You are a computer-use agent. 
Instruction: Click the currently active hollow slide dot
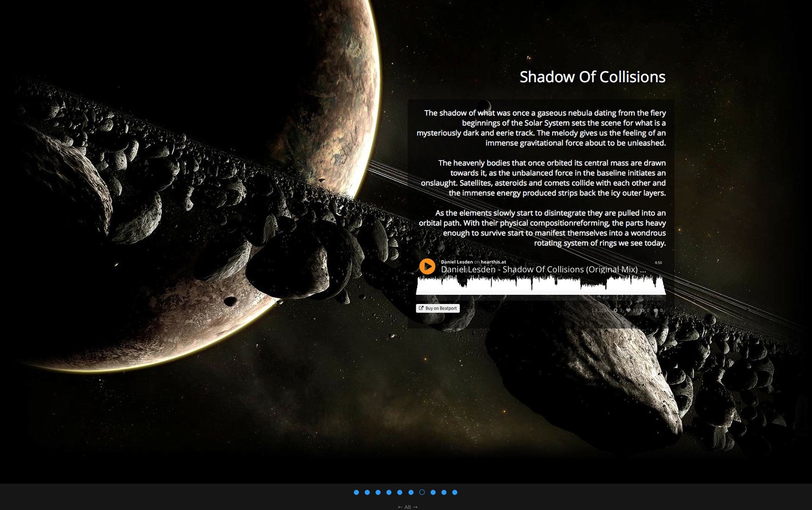(x=422, y=492)
